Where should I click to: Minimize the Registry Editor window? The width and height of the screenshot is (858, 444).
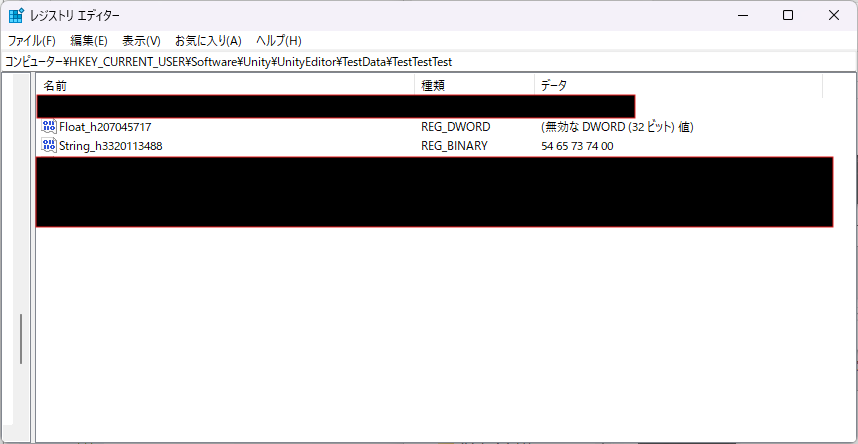click(x=743, y=15)
